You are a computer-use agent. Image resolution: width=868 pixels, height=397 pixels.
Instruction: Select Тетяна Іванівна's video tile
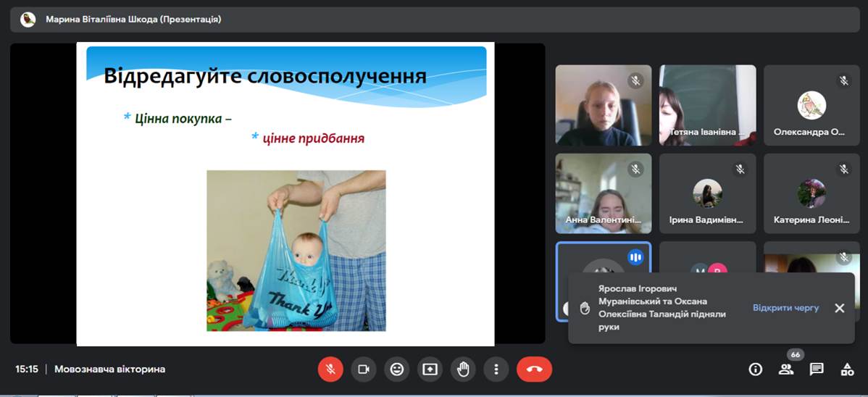(707, 105)
